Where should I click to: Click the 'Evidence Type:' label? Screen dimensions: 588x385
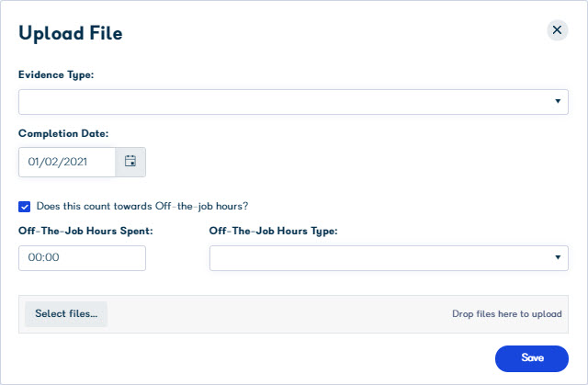click(x=57, y=74)
